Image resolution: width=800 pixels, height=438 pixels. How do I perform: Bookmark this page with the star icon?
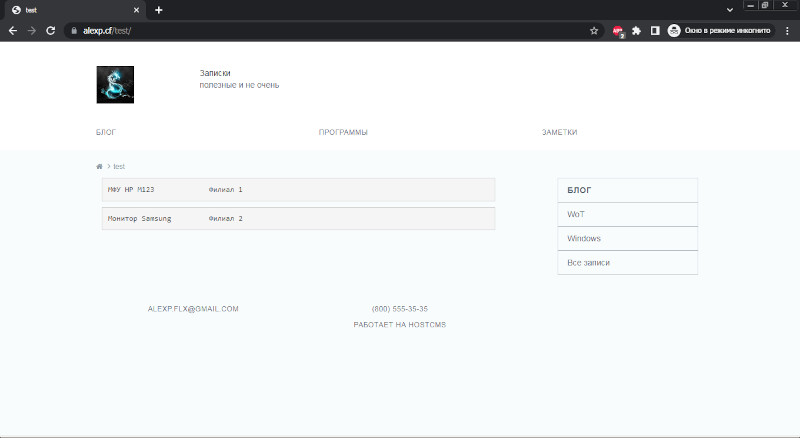coord(594,31)
